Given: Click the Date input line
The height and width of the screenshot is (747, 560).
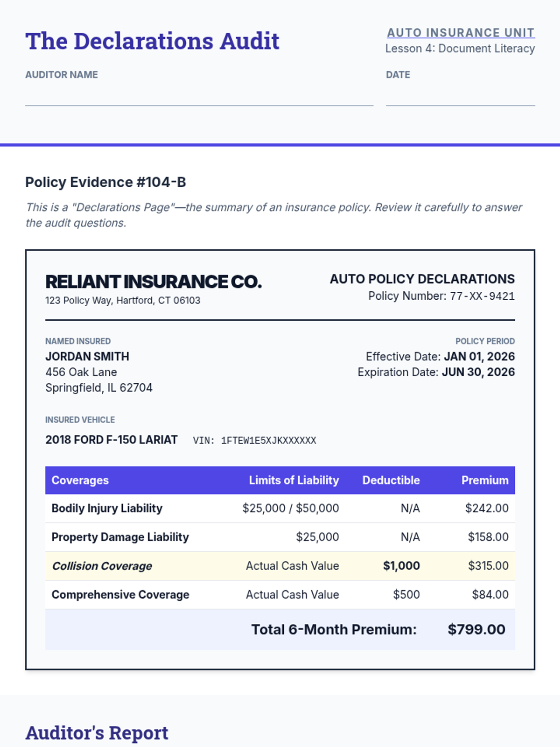Looking at the screenshot, I should pyautogui.click(x=460, y=97).
